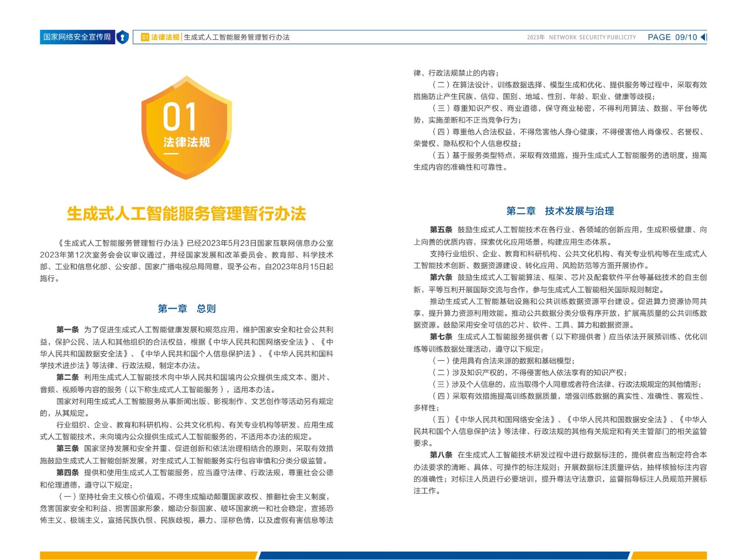Select the 法律法规 header label
Screen dimensions: 747x560
click(x=165, y=37)
